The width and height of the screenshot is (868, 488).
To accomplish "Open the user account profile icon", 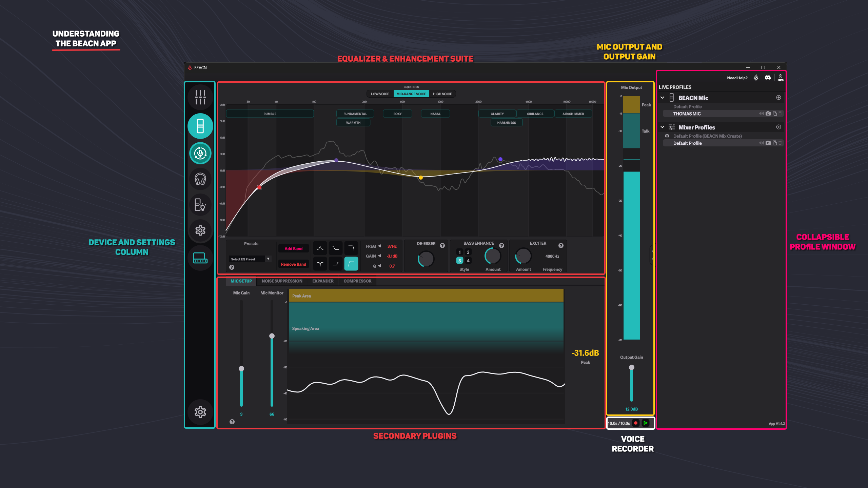I will click(x=781, y=78).
